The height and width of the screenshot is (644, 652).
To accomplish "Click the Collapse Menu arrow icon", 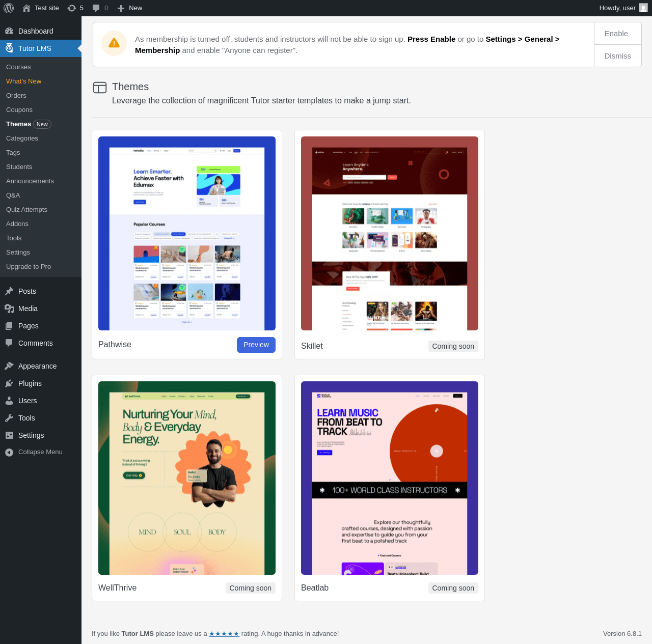I will (x=9, y=452).
